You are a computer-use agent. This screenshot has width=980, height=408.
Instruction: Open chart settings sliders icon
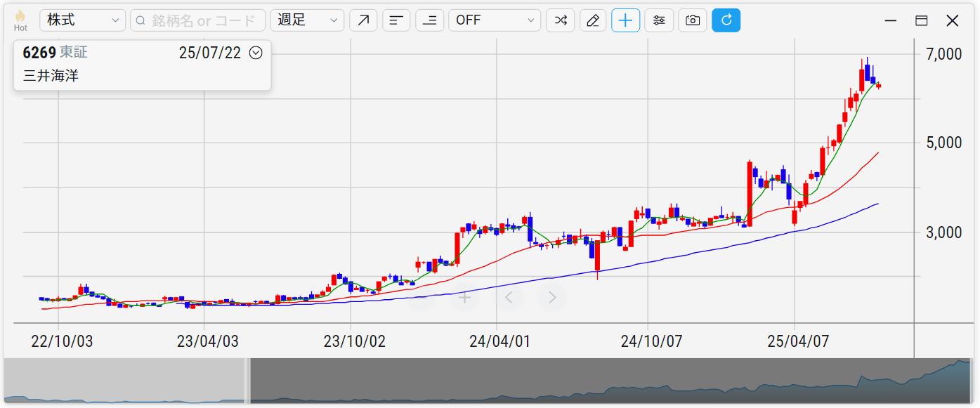tap(659, 20)
